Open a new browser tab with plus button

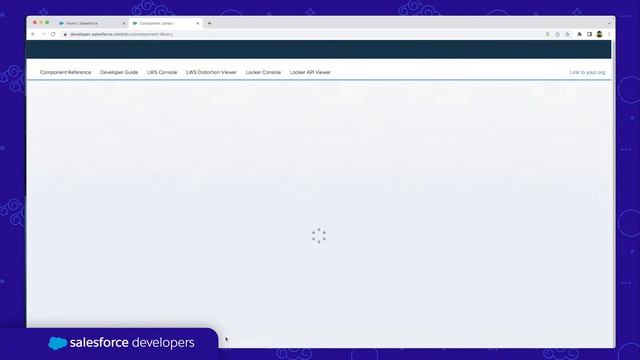coord(209,23)
